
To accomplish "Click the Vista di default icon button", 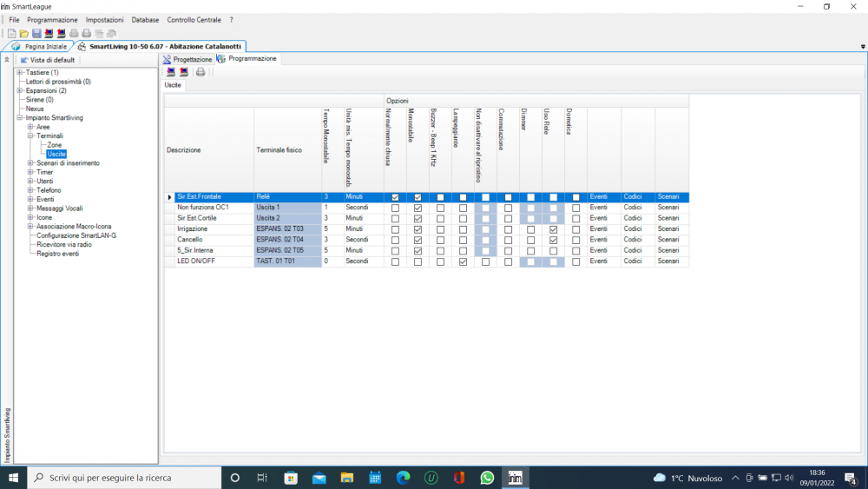I will (x=24, y=60).
